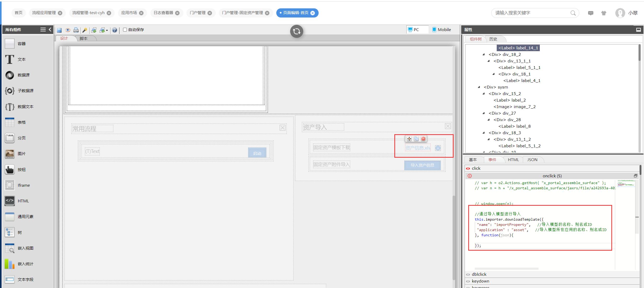
Task: Click the printer icon in the toolbar
Action: click(76, 30)
